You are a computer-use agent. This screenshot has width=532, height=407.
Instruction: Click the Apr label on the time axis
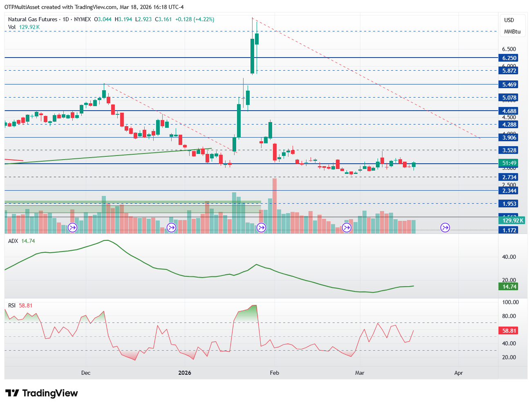click(458, 373)
